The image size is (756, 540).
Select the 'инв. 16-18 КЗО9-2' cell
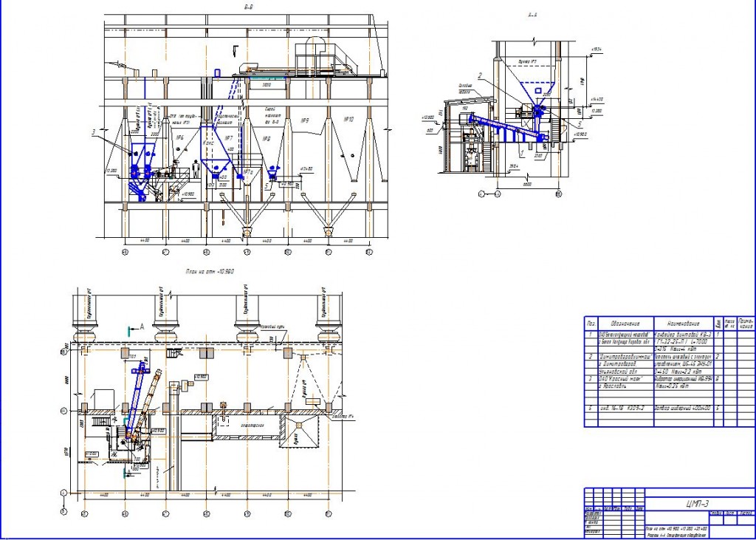tap(626, 409)
